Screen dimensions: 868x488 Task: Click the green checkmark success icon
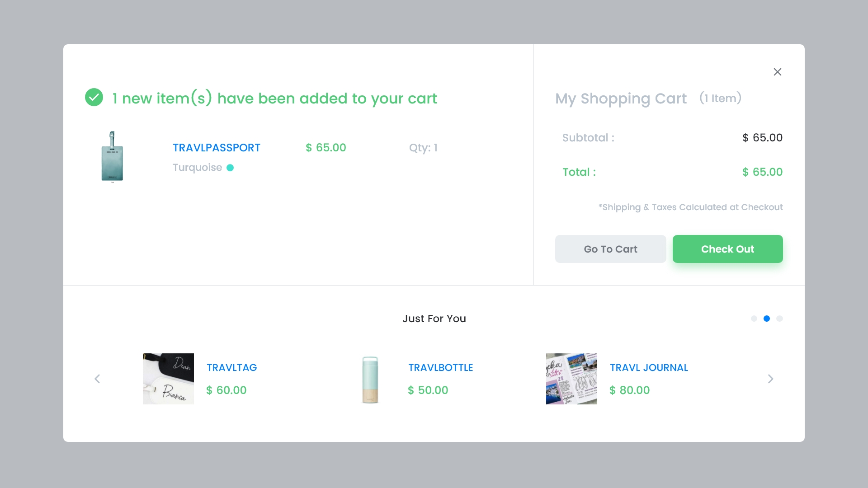click(94, 97)
